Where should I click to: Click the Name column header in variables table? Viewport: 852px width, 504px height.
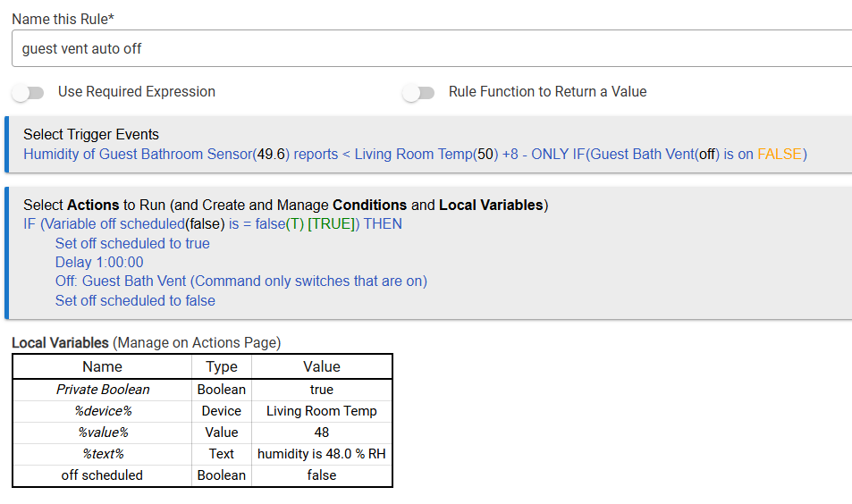pos(102,366)
